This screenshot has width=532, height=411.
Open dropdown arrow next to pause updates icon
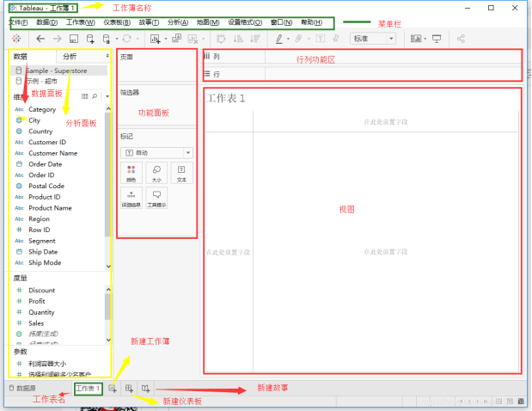coord(117,39)
